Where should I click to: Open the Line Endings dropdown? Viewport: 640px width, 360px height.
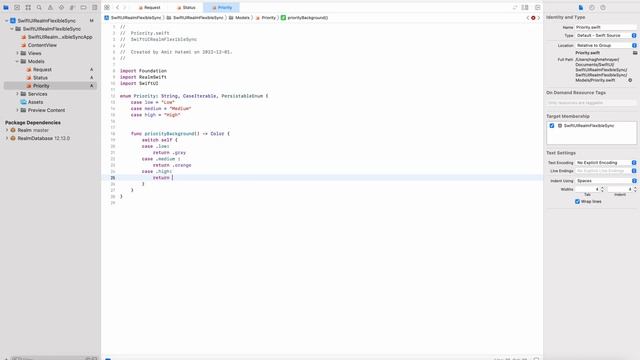[606, 171]
